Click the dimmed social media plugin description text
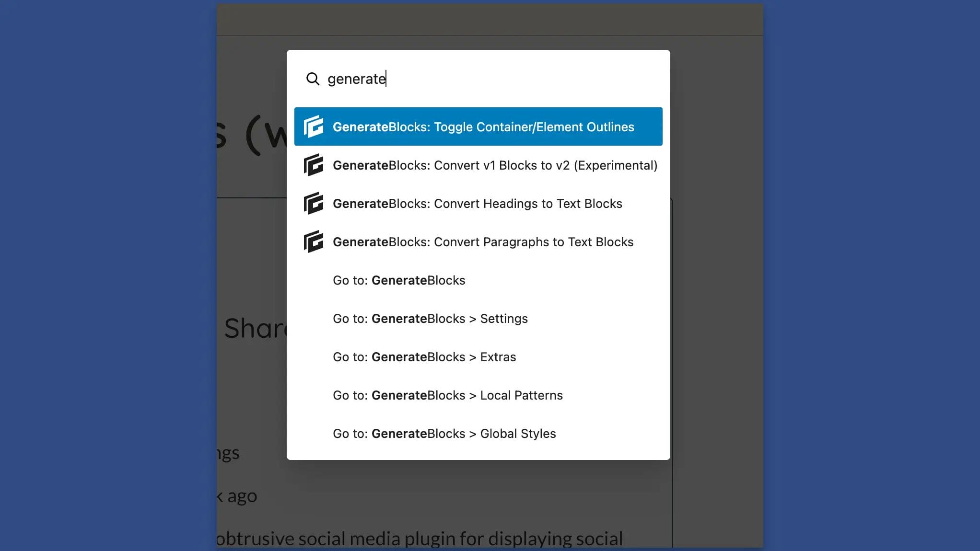Image resolution: width=980 pixels, height=551 pixels. point(420,539)
